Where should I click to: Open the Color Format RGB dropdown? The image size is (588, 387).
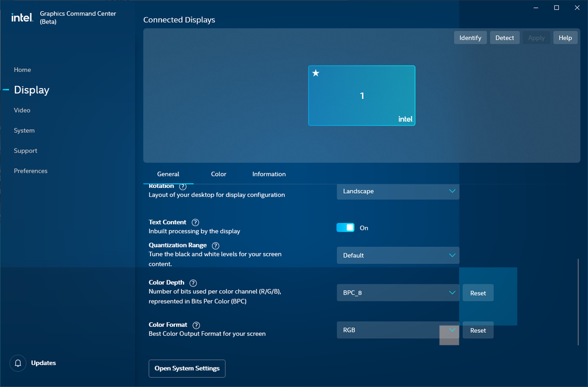click(398, 330)
